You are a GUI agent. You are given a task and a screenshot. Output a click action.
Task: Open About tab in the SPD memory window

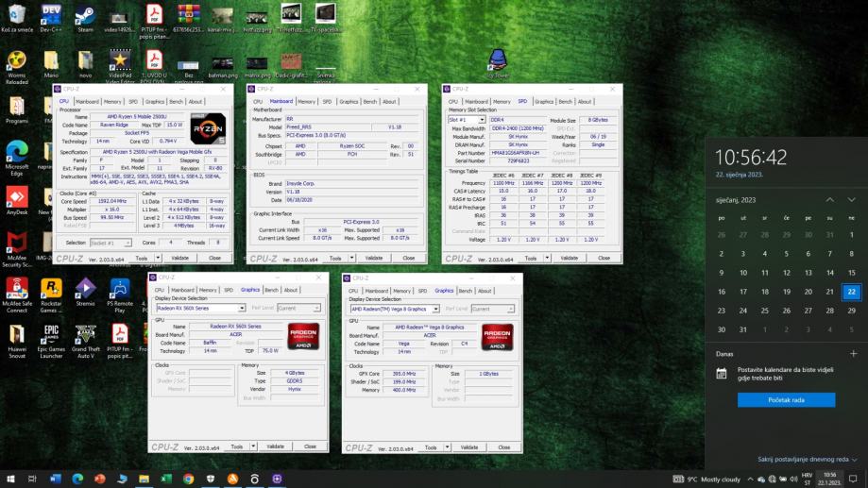pyautogui.click(x=585, y=101)
